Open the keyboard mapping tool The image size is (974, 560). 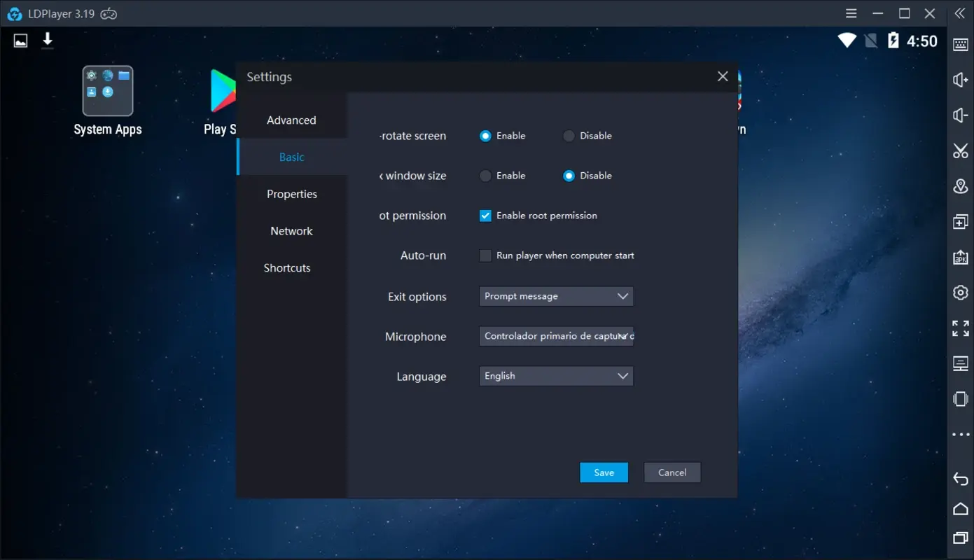[960, 44]
